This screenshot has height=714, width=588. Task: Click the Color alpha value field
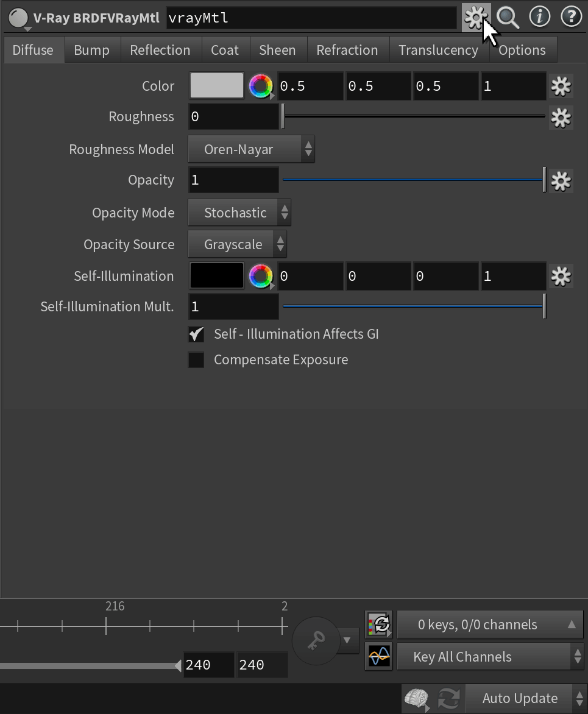tap(514, 86)
